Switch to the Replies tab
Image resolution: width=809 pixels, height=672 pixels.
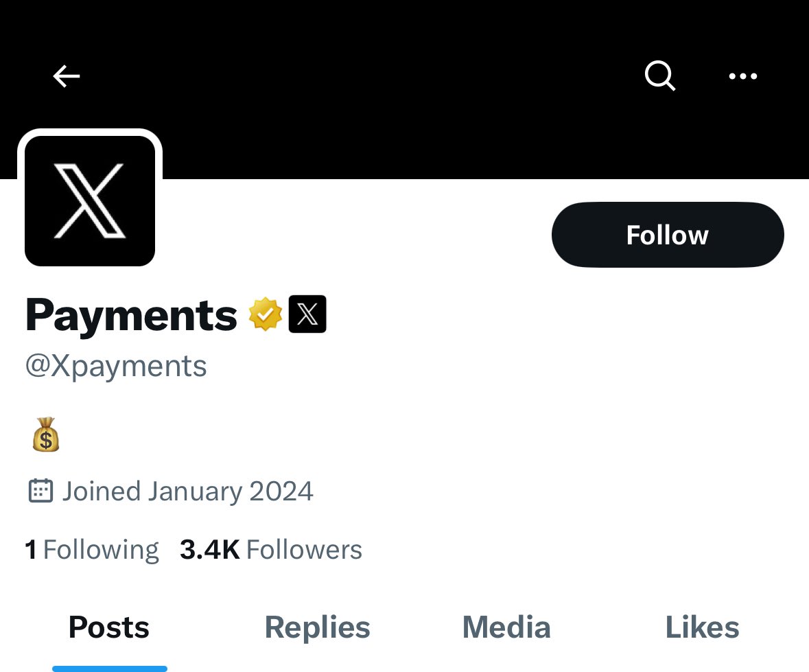click(317, 627)
